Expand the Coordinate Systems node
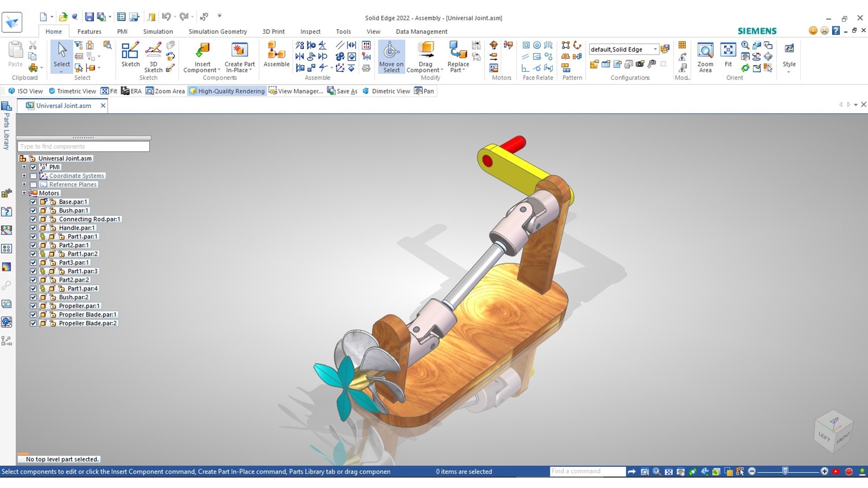The image size is (868, 488). tap(24, 176)
